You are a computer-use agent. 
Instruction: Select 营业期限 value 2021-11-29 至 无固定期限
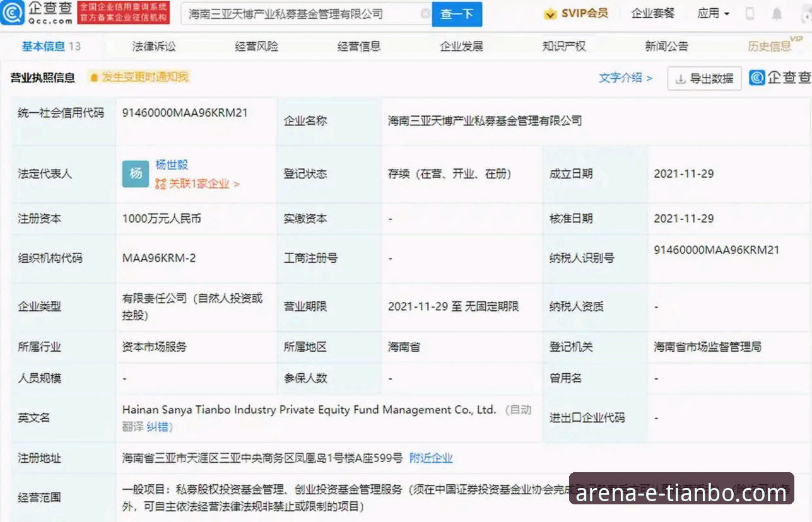click(453, 306)
